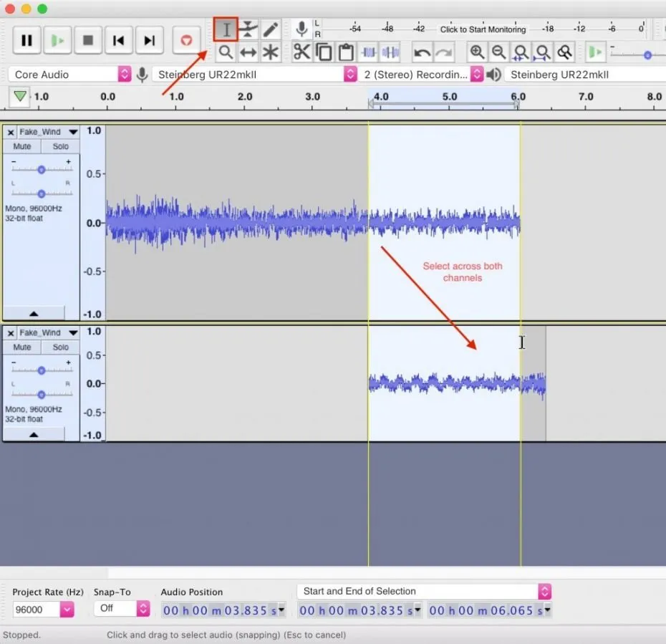
Task: Mute the top Fake_Wind track
Action: click(x=21, y=146)
